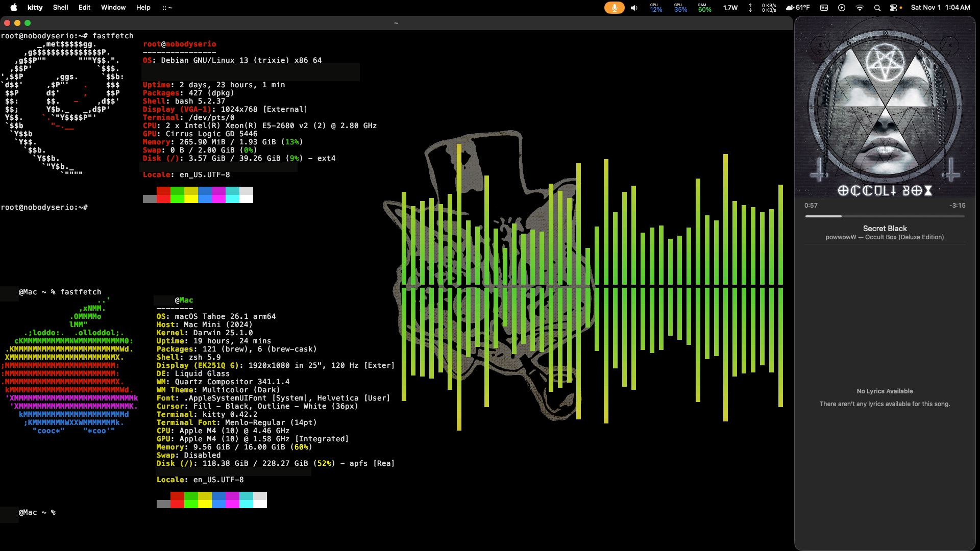Click the Occult Box album artwork
The height and width of the screenshot is (551, 980).
(885, 108)
